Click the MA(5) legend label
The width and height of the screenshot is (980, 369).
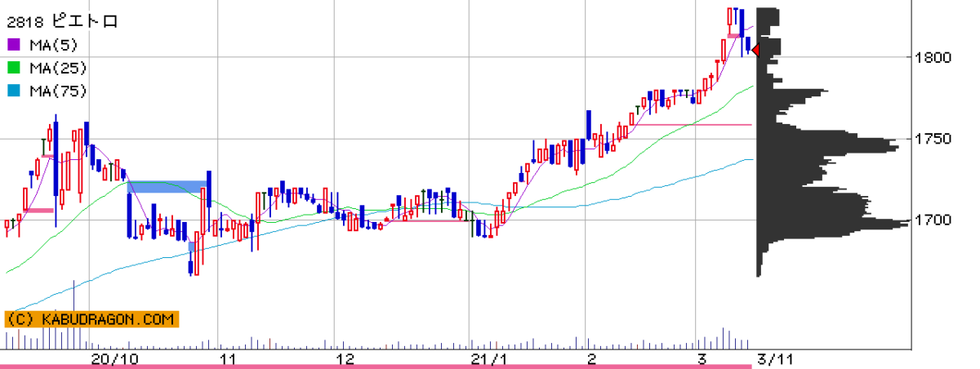54,44
